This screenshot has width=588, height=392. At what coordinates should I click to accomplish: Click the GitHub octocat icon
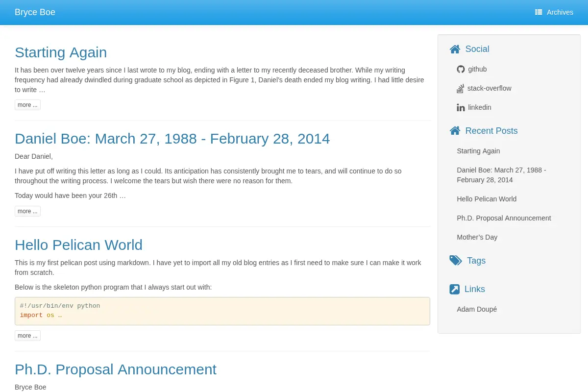point(461,69)
